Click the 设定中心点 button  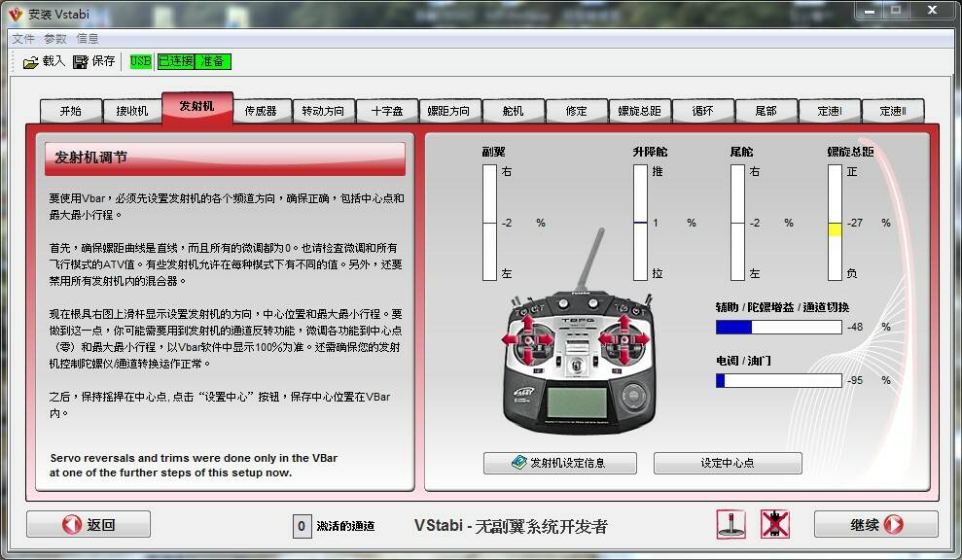(728, 463)
